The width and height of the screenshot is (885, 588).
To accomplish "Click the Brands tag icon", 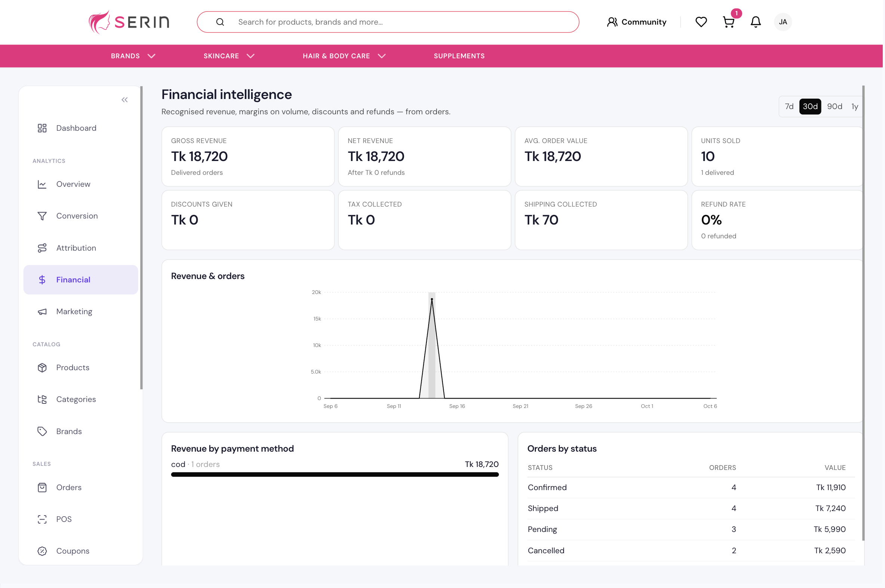I will point(42,431).
